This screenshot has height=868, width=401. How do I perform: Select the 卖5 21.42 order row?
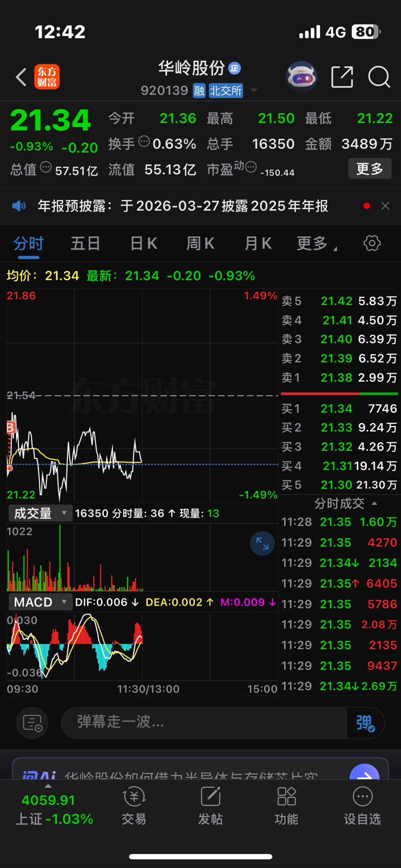coord(339,301)
